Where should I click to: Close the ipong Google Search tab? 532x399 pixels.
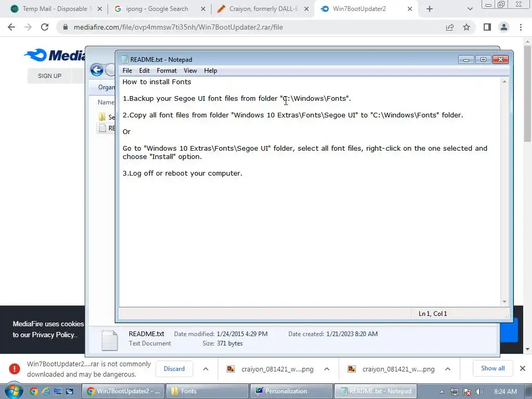(203, 9)
